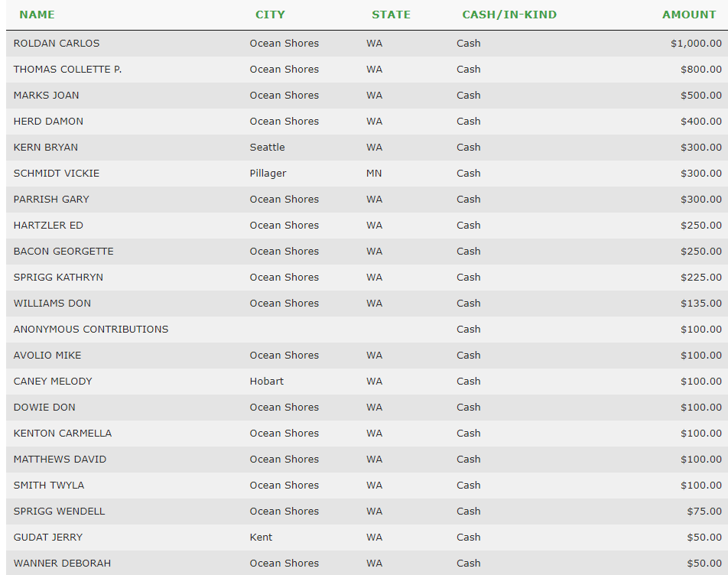The image size is (728, 575).
Task: Sort by CITY column header
Action: coord(270,15)
